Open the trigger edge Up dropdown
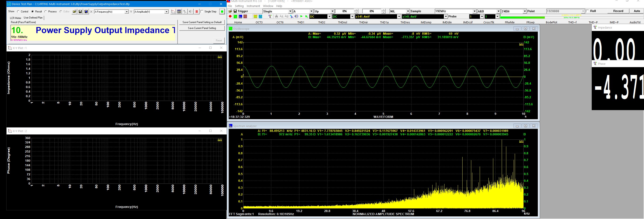This screenshot has height=219, width=644. click(x=332, y=11)
